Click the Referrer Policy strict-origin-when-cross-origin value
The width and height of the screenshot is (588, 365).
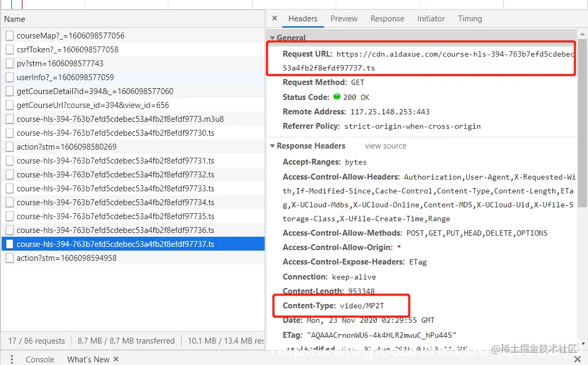(x=412, y=126)
